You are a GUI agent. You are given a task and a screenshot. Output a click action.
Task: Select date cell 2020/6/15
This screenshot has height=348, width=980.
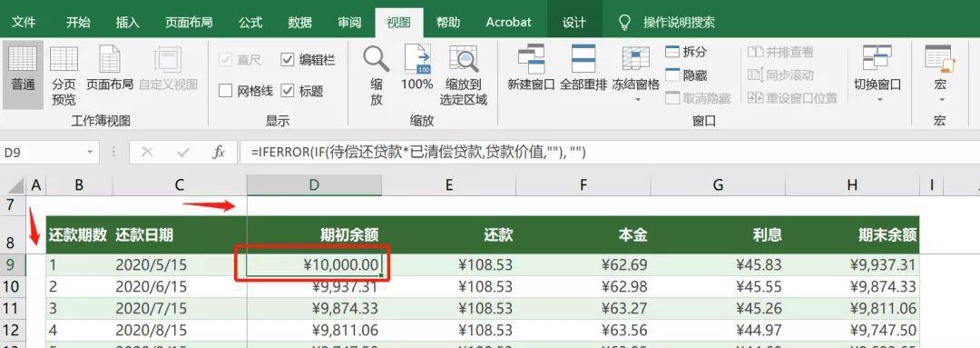coord(180,286)
